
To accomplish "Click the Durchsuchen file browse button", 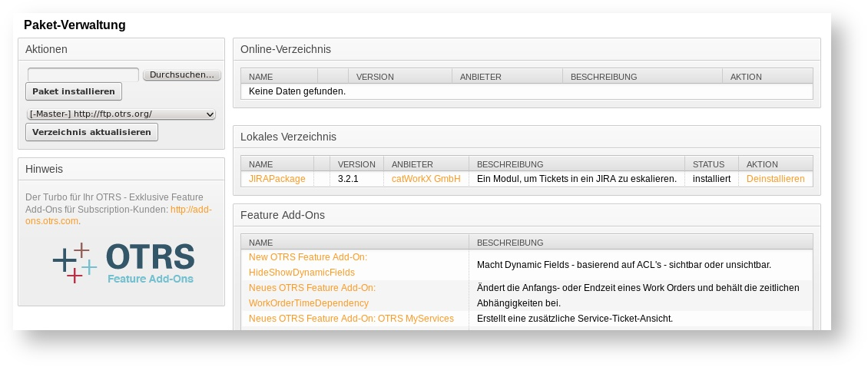I will pos(182,75).
